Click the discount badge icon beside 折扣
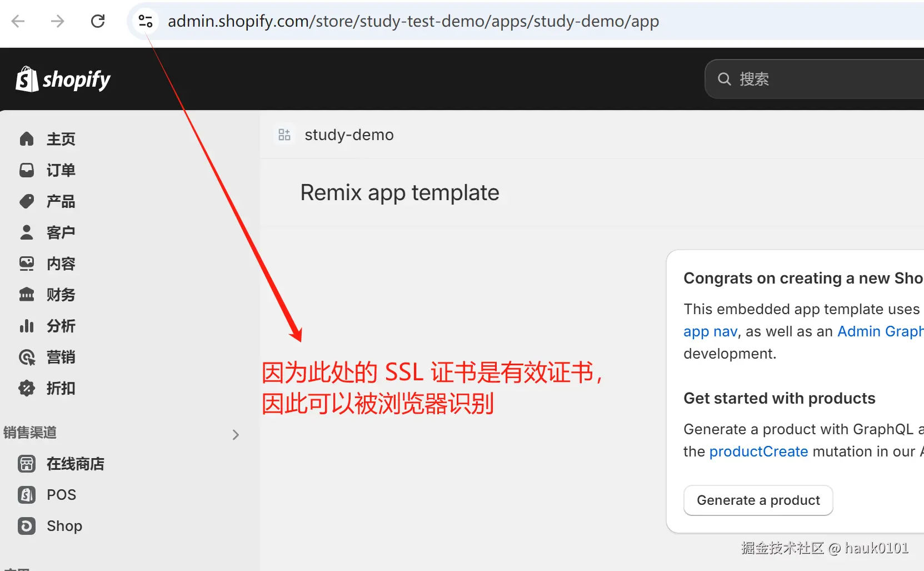The image size is (924, 571). point(27,388)
